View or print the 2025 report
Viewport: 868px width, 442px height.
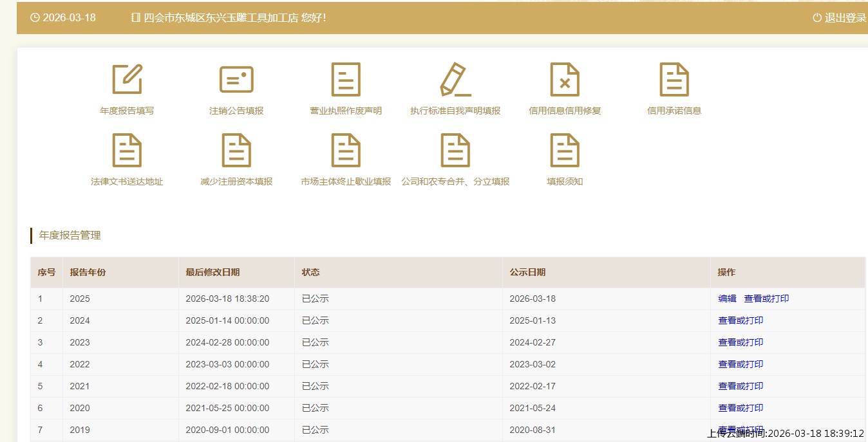[766, 299]
